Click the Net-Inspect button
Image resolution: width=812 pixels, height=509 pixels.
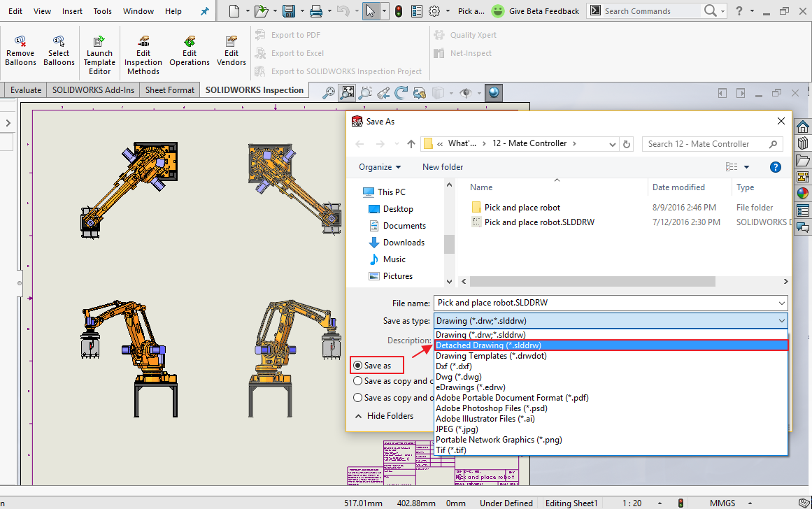coord(463,53)
